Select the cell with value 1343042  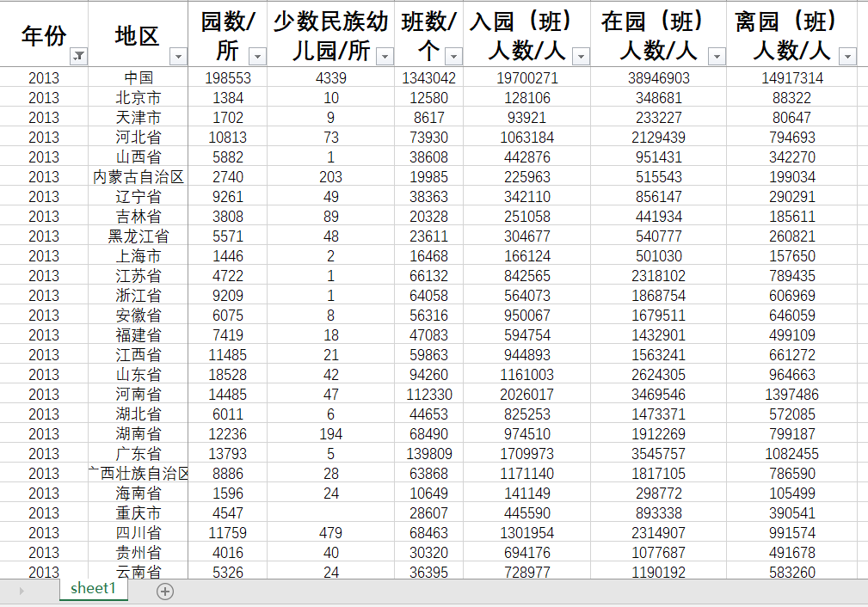coord(428,78)
